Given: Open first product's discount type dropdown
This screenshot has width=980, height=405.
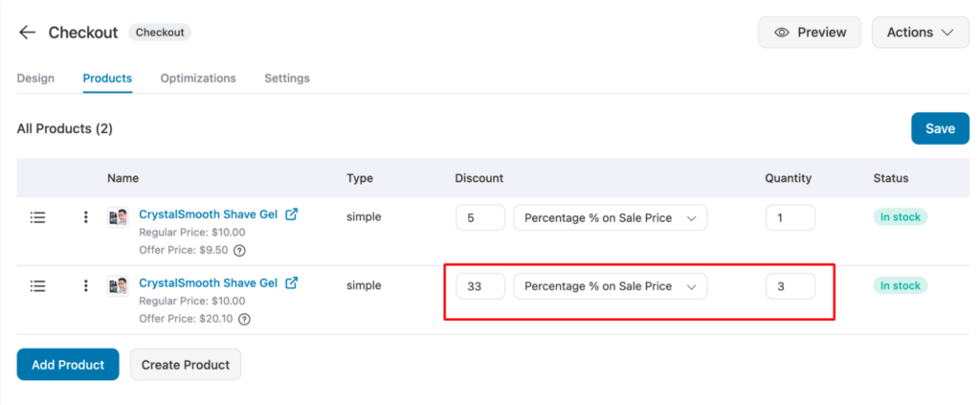Looking at the screenshot, I should 610,217.
